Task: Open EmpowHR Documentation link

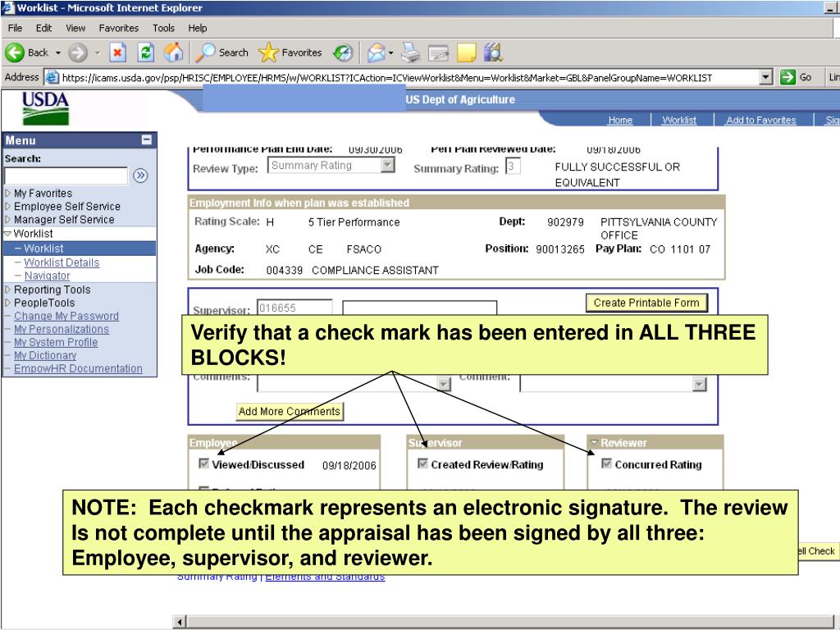Action: coord(78,368)
